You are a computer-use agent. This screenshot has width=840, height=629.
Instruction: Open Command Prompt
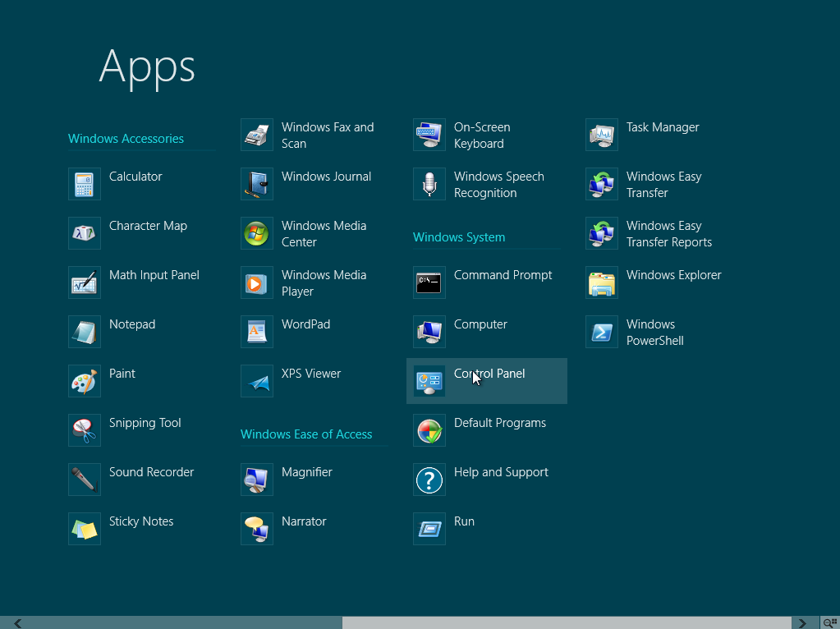tap(483, 282)
